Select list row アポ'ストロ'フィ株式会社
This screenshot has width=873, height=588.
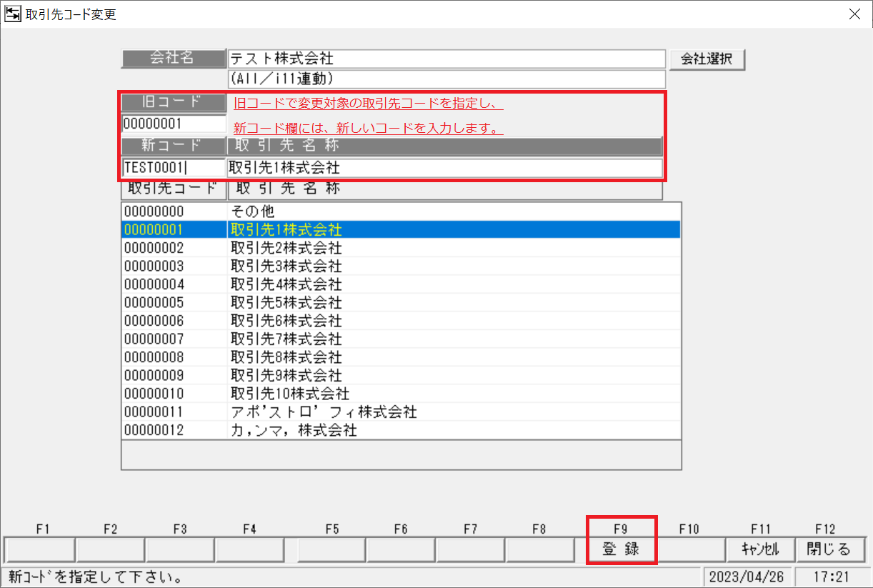click(401, 412)
